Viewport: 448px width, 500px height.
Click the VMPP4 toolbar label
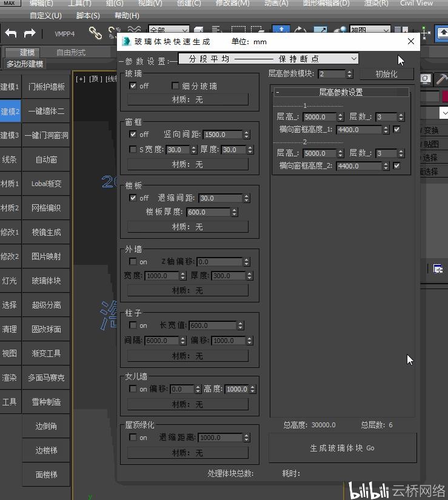point(64,34)
